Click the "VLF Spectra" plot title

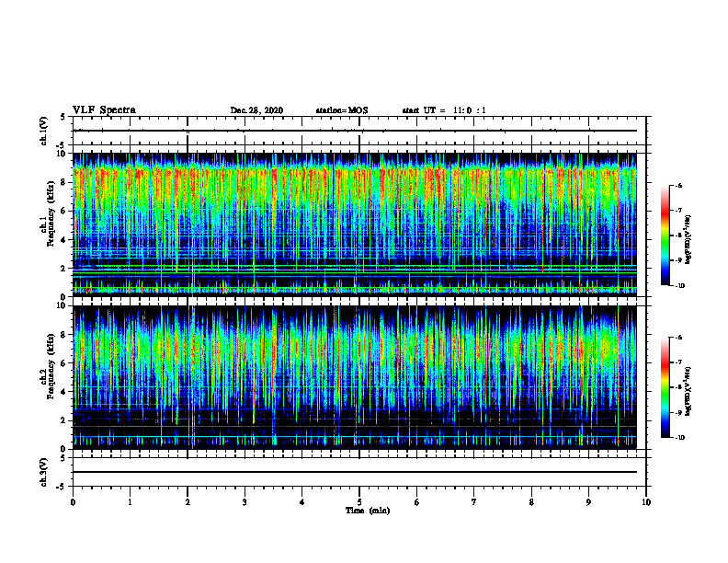tap(104, 109)
